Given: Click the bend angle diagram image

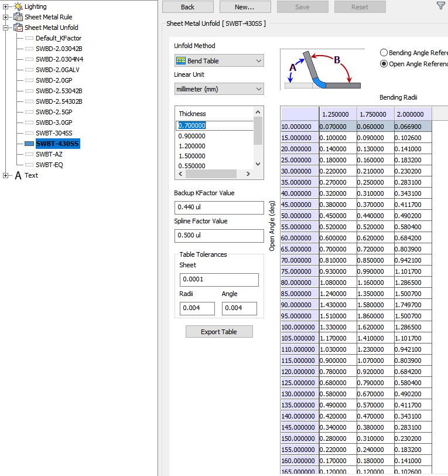Looking at the screenshot, I should (322, 69).
